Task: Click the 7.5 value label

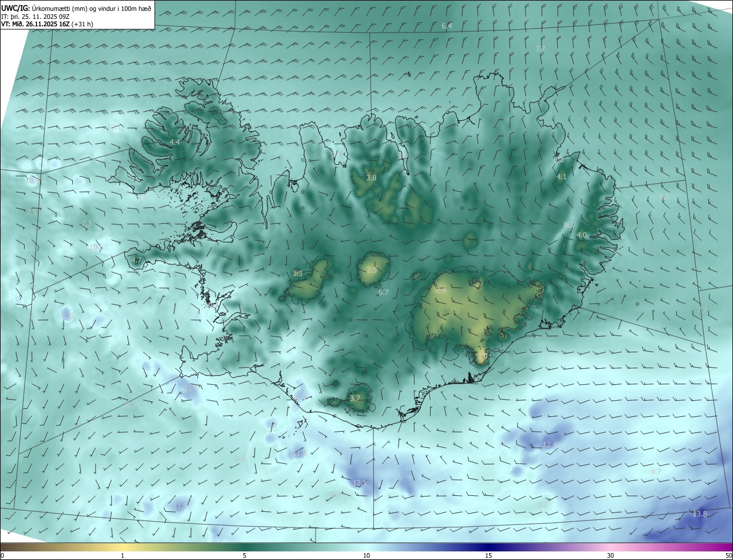Action: 31,212
